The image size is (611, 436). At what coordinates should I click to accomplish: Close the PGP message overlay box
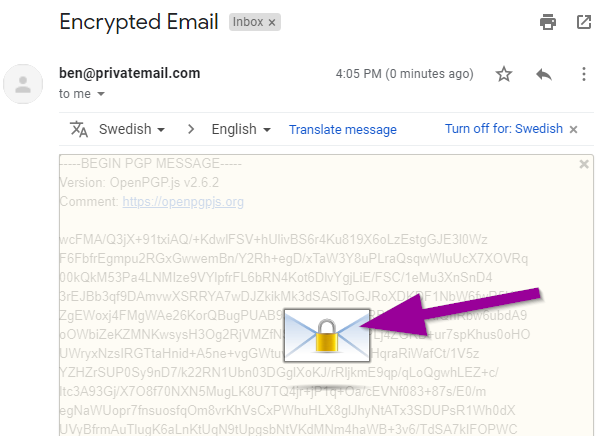pos(584,164)
